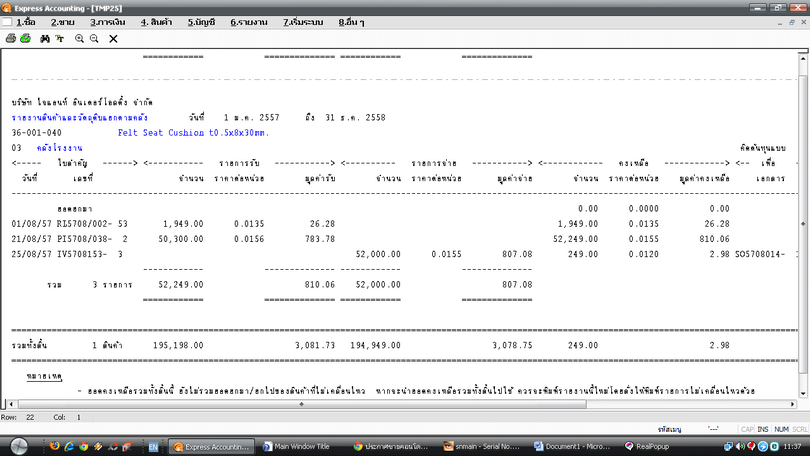Open the 1.ซื้อ menu
Screen dimensions: 810x456
pos(26,22)
